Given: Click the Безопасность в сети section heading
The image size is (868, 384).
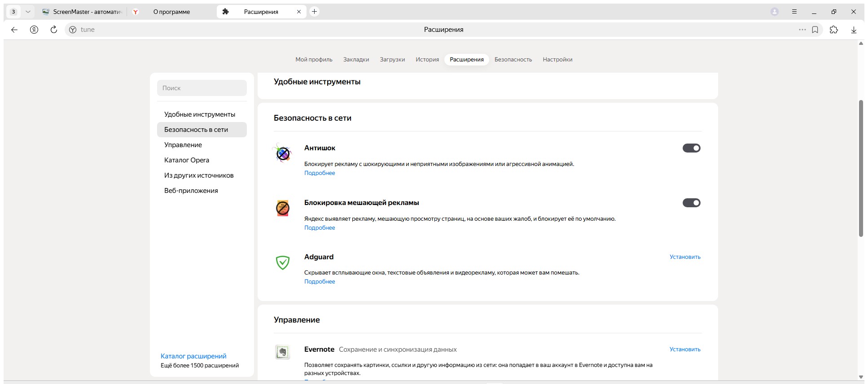Looking at the screenshot, I should point(312,118).
